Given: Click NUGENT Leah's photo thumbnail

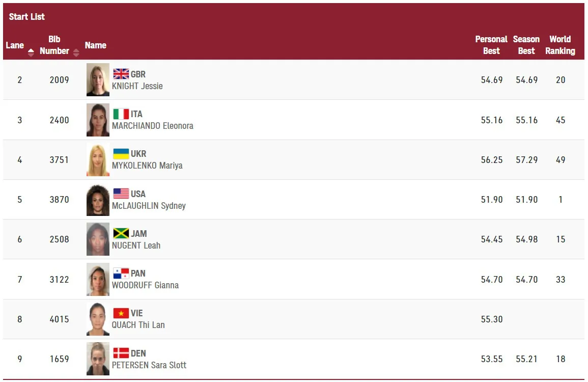Looking at the screenshot, I should (x=98, y=239).
